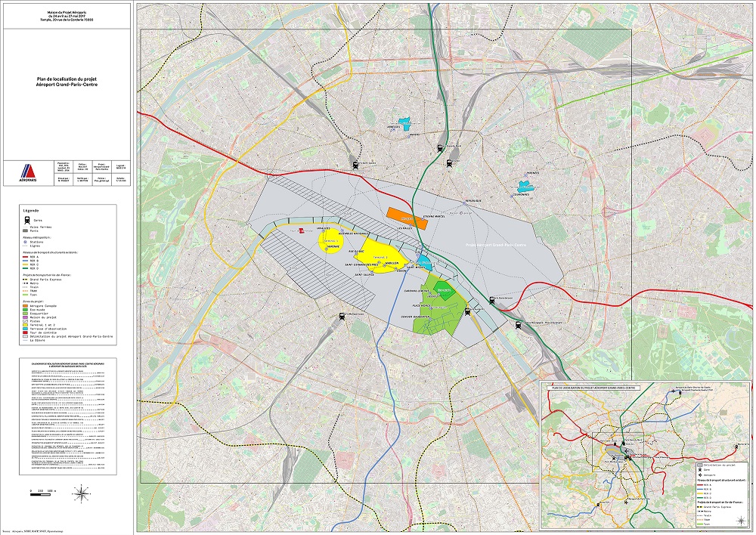
Task: Select the red RER A legend line
Action: click(x=26, y=256)
